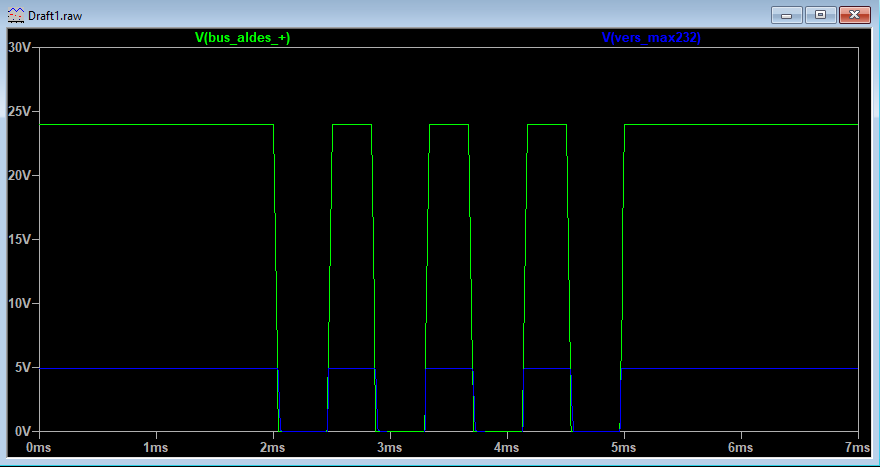Click the 0ms label on time axis
The width and height of the screenshot is (880, 467).
pyautogui.click(x=39, y=448)
